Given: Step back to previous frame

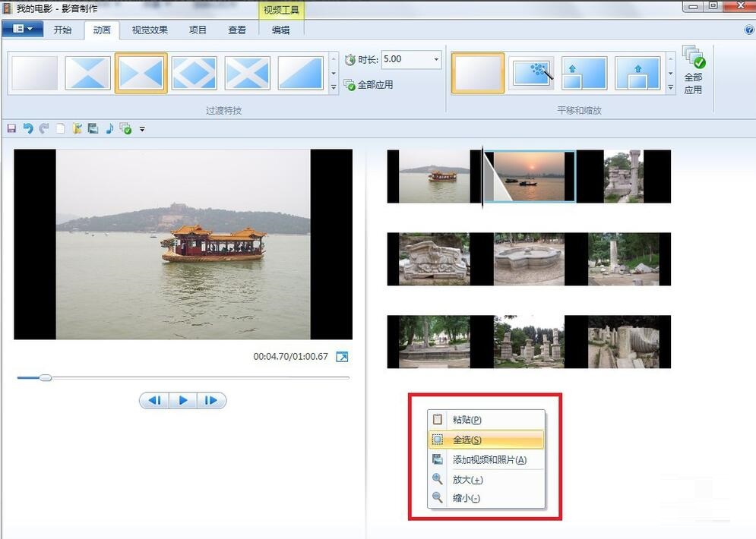Looking at the screenshot, I should pos(154,400).
